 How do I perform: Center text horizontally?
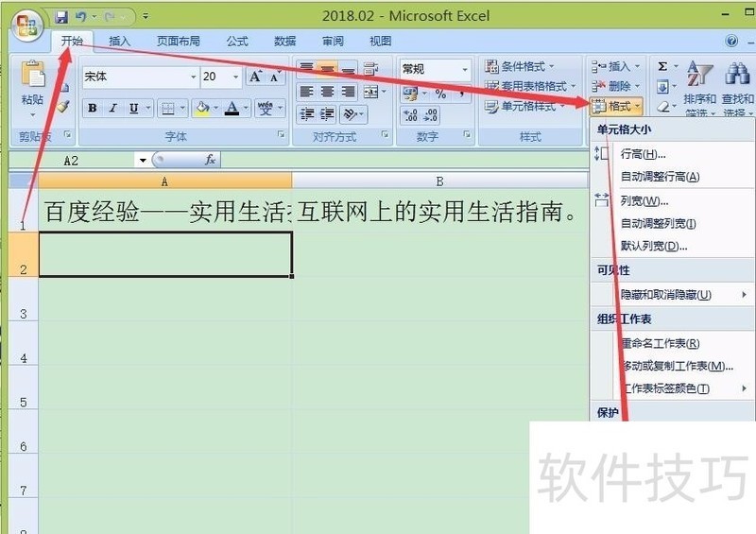tap(327, 91)
